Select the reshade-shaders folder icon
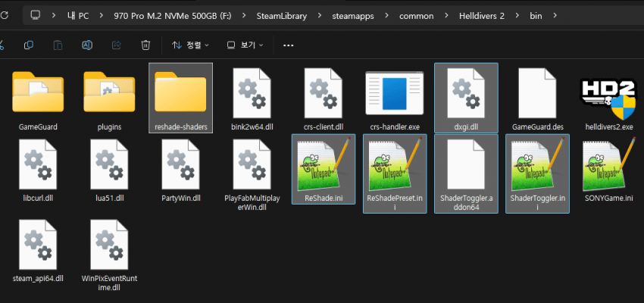This screenshot has width=644, height=303. (x=180, y=92)
